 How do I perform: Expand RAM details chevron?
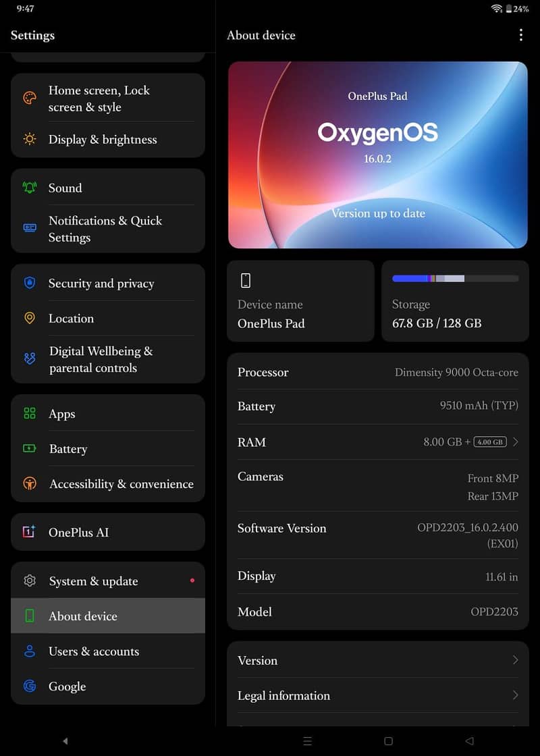pyautogui.click(x=516, y=441)
